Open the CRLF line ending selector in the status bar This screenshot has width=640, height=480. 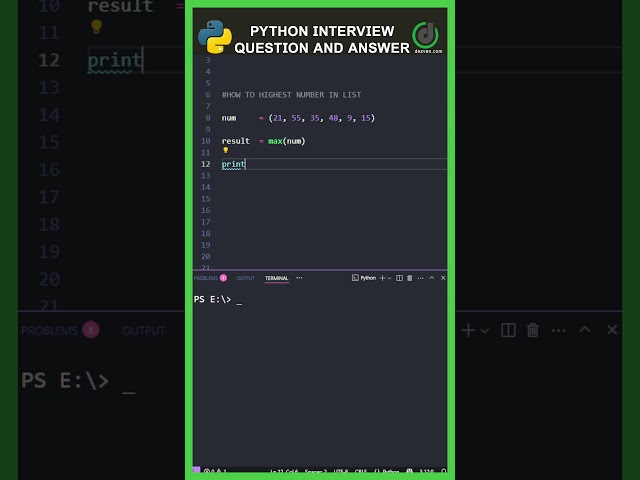tap(361, 471)
